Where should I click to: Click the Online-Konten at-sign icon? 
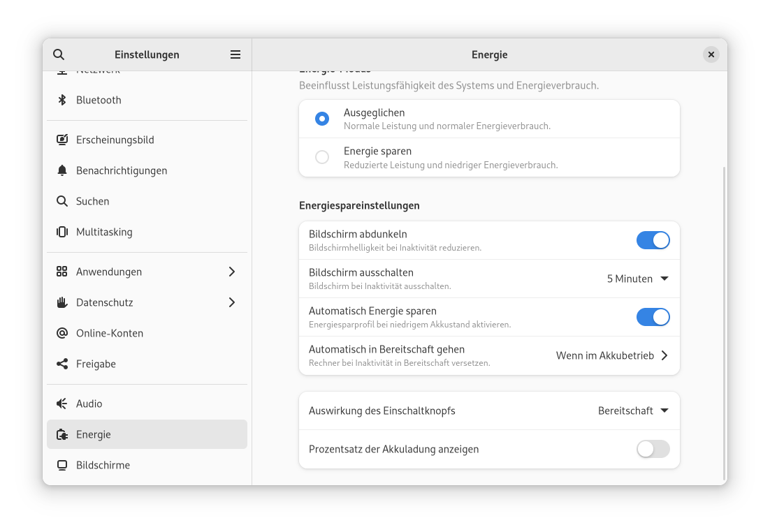[62, 333]
